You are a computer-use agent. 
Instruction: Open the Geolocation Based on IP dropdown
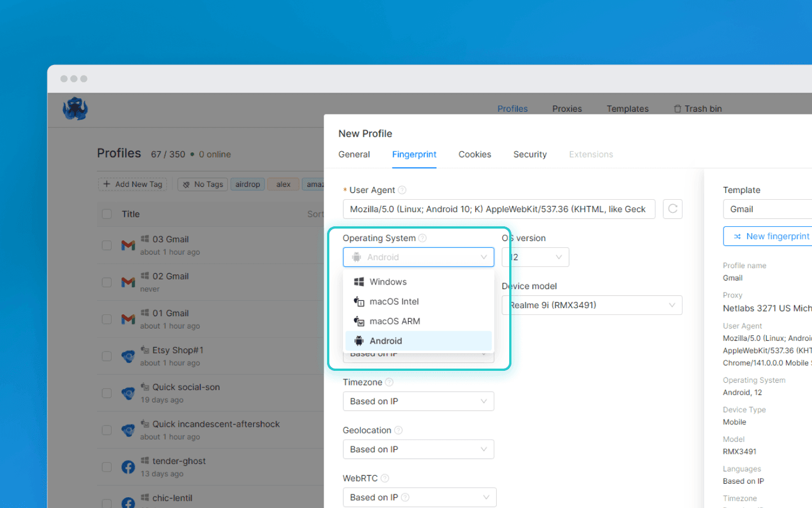pos(418,449)
